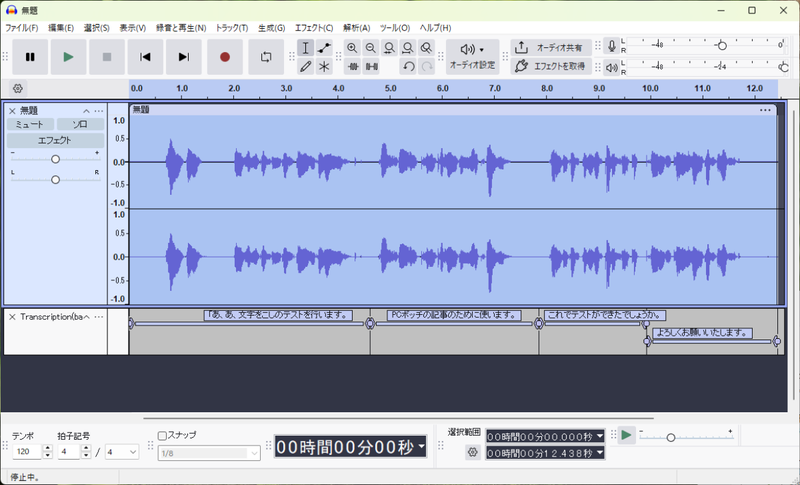Fit selection to width zoom icon

(x=389, y=48)
